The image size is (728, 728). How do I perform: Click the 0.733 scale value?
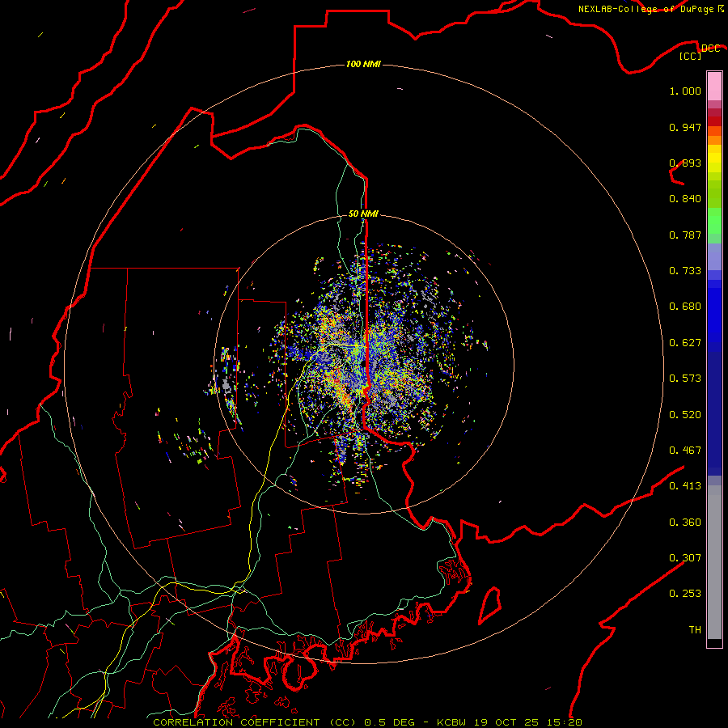[685, 271]
